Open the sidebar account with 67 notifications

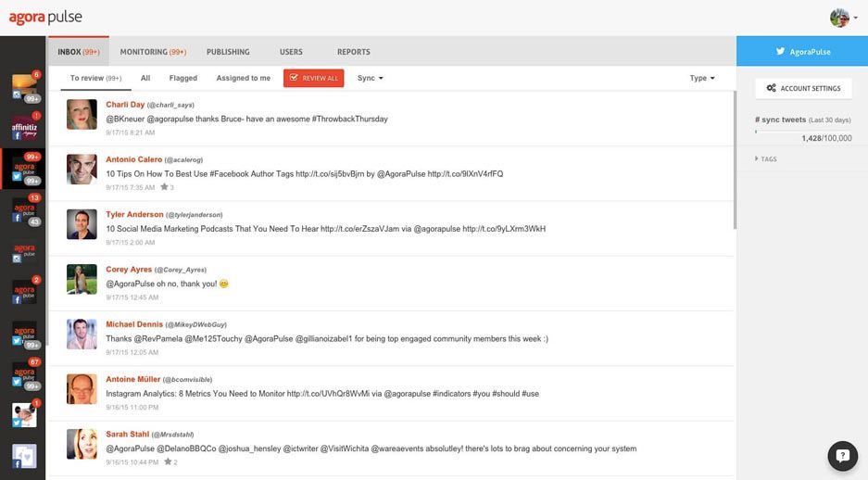coord(23,375)
